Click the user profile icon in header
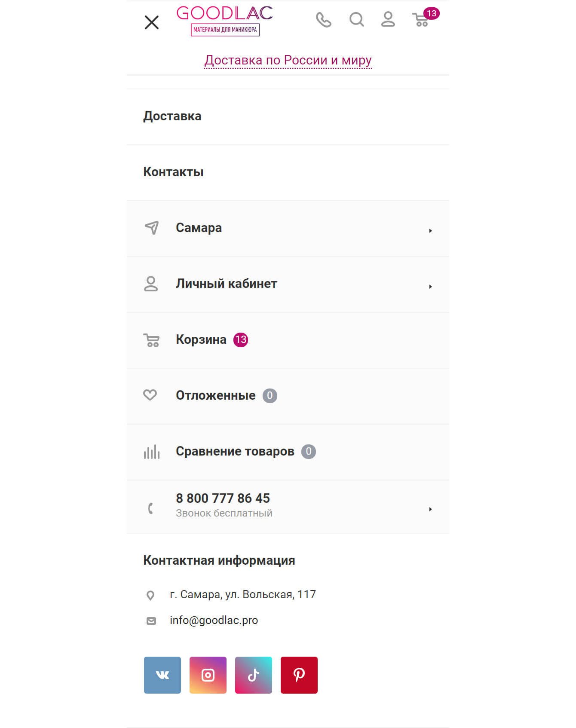 coord(388,19)
